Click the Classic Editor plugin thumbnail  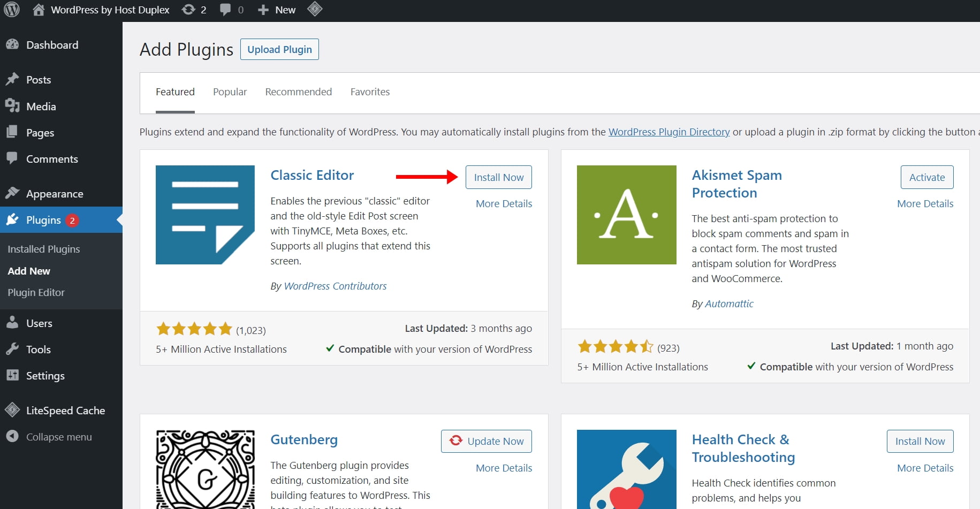pyautogui.click(x=205, y=215)
